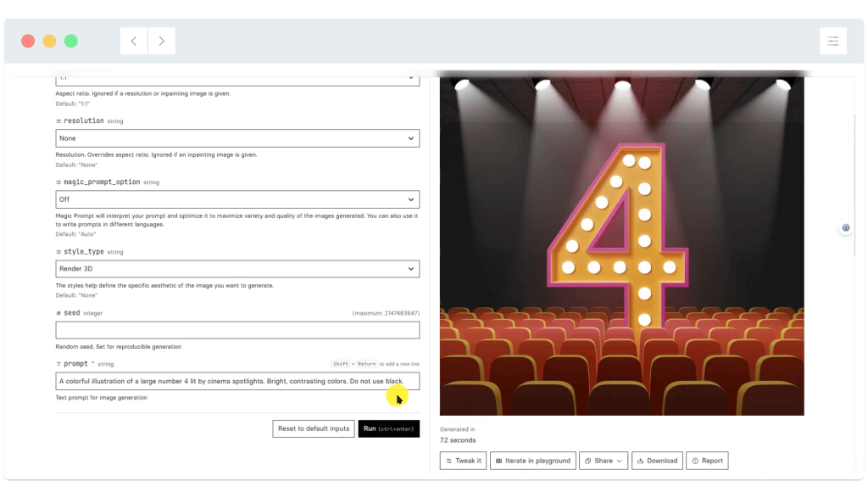Go back with the left arrow button
868x498 pixels.
click(134, 41)
